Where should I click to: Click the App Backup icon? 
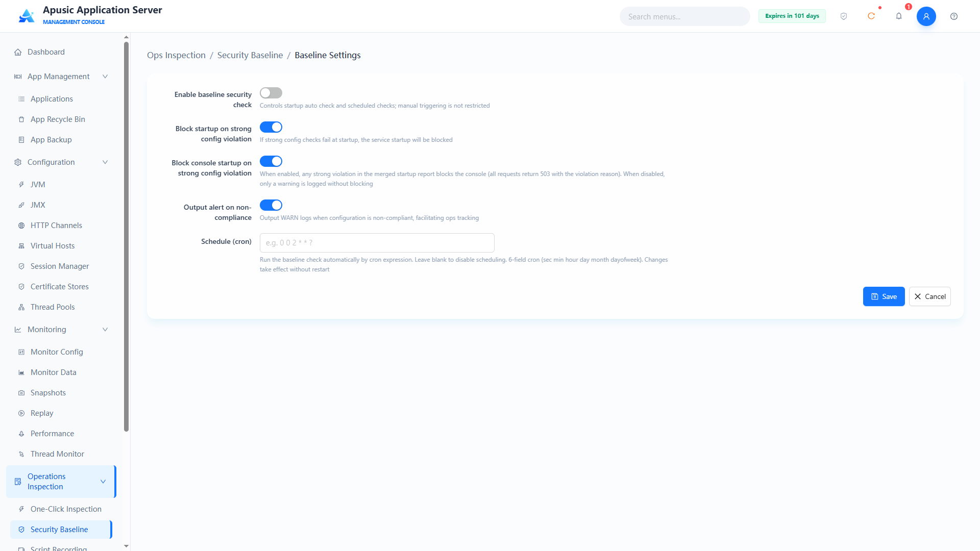(x=21, y=140)
